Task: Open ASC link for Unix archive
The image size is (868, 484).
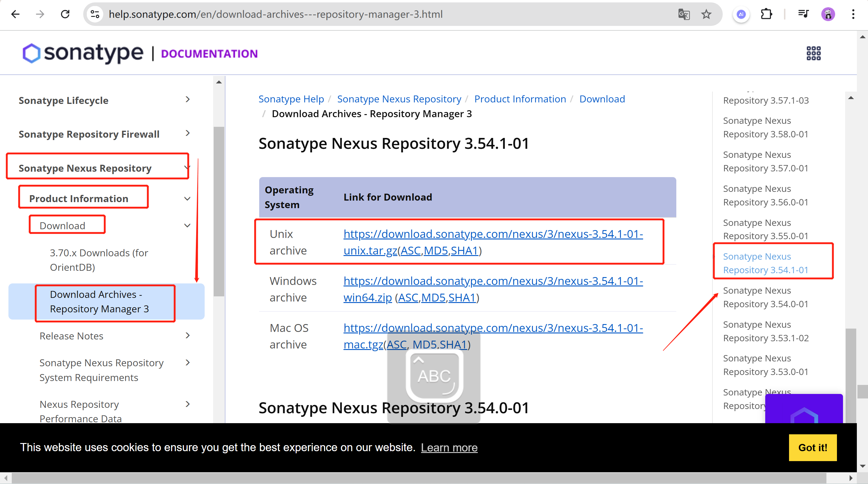Action: (410, 251)
